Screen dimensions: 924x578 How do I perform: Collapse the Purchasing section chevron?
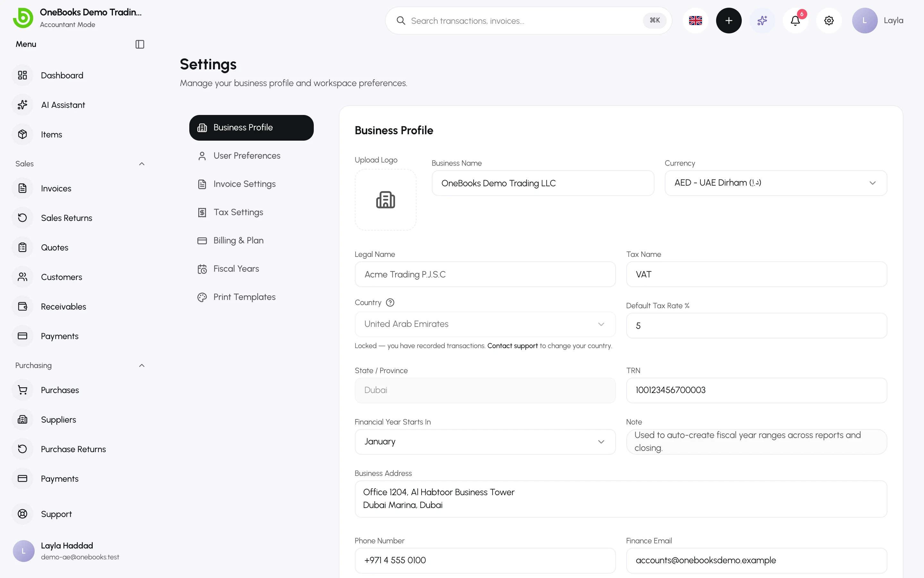[x=142, y=365]
